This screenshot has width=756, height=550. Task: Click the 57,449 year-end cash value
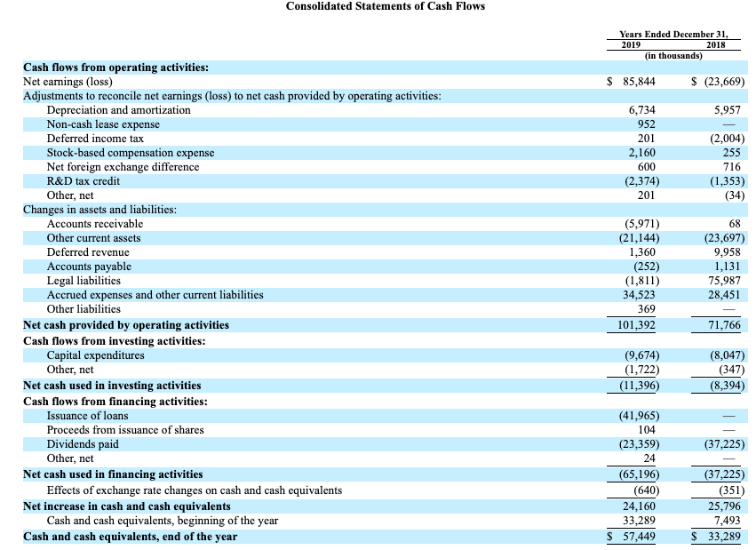(640, 537)
